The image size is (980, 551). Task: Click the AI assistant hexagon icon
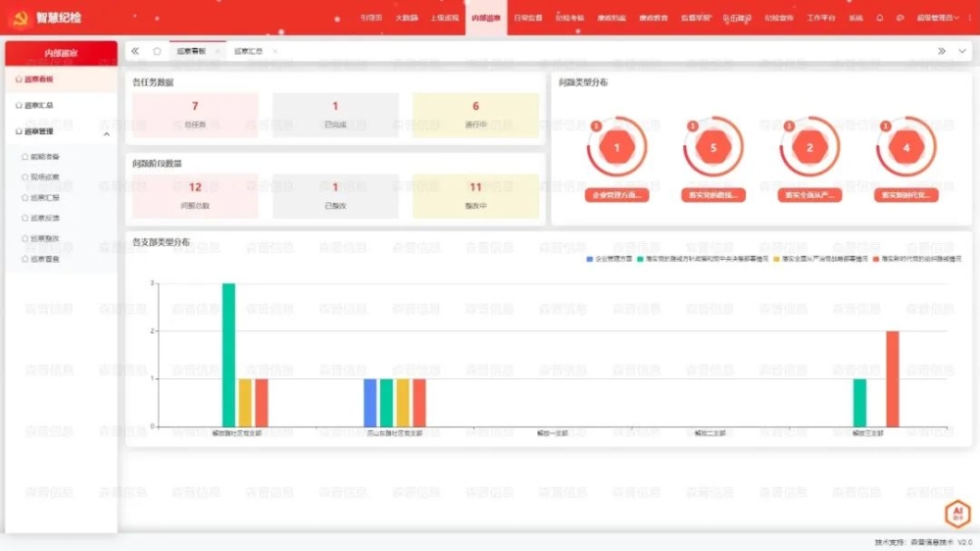tap(956, 513)
